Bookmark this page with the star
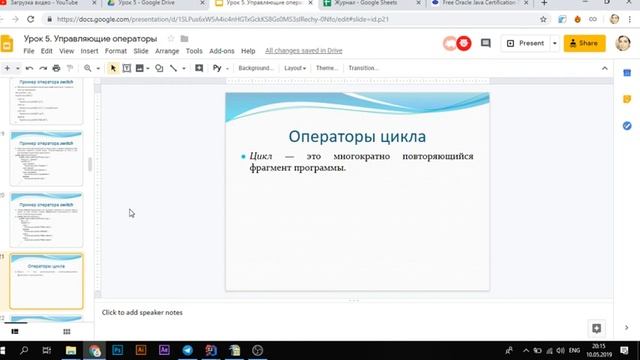The height and width of the screenshot is (360, 640). coord(543,19)
